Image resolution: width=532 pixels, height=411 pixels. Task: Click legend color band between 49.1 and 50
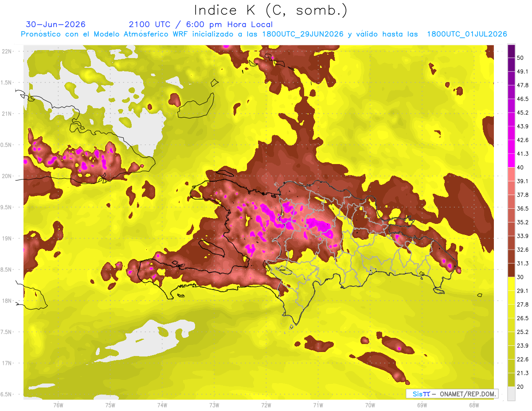click(511, 64)
